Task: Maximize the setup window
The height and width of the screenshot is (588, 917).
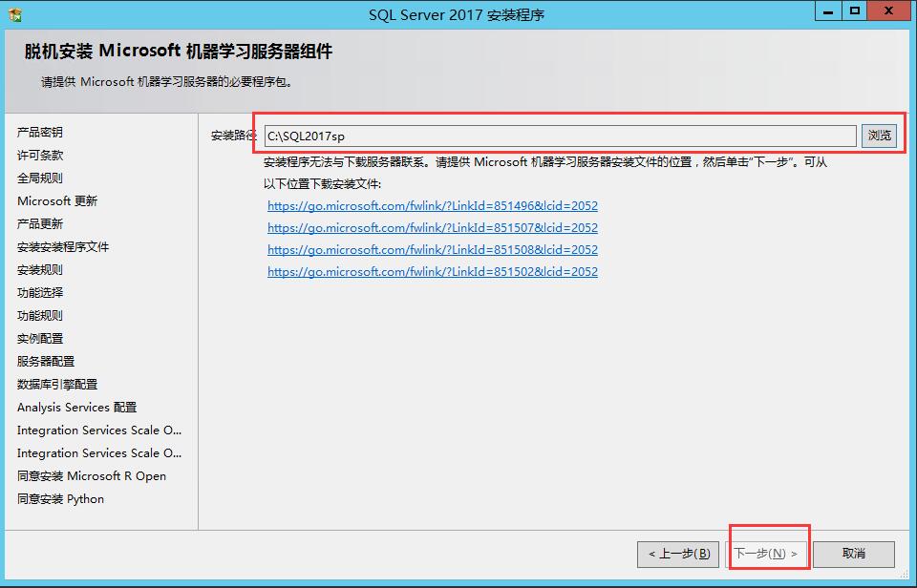Action: click(x=854, y=10)
